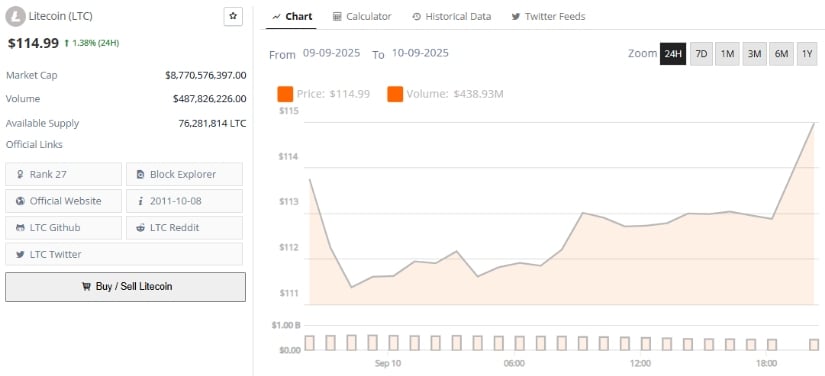Screen dimensions: 825x376
Task: Open the LTC Reddit link
Action: point(184,228)
